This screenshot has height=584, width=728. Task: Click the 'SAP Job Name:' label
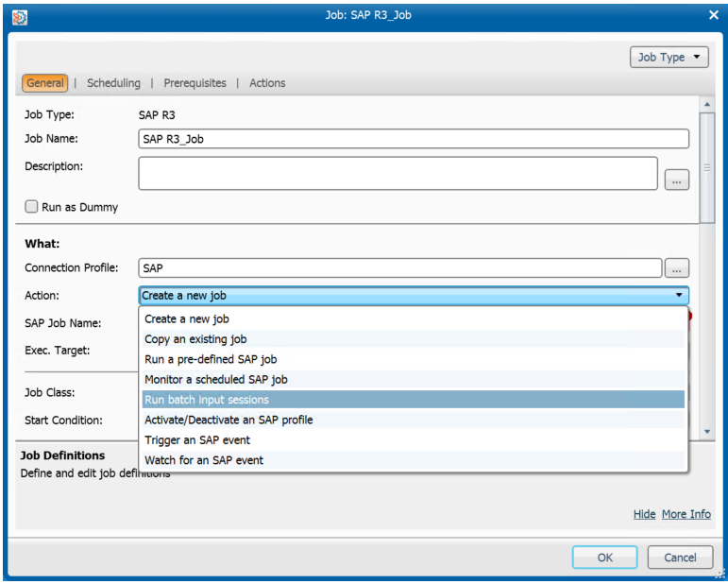[x=63, y=323]
